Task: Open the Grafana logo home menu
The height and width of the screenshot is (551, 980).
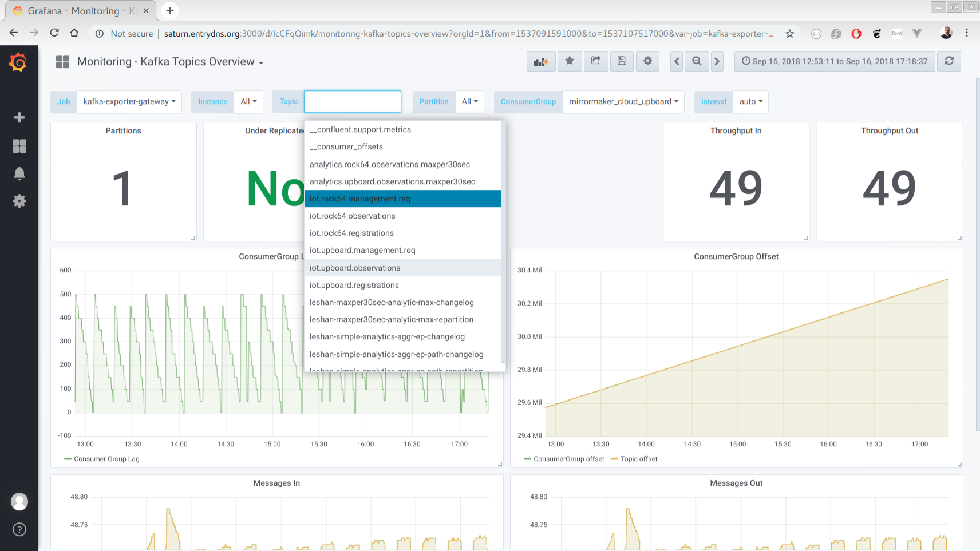Action: pos(18,62)
